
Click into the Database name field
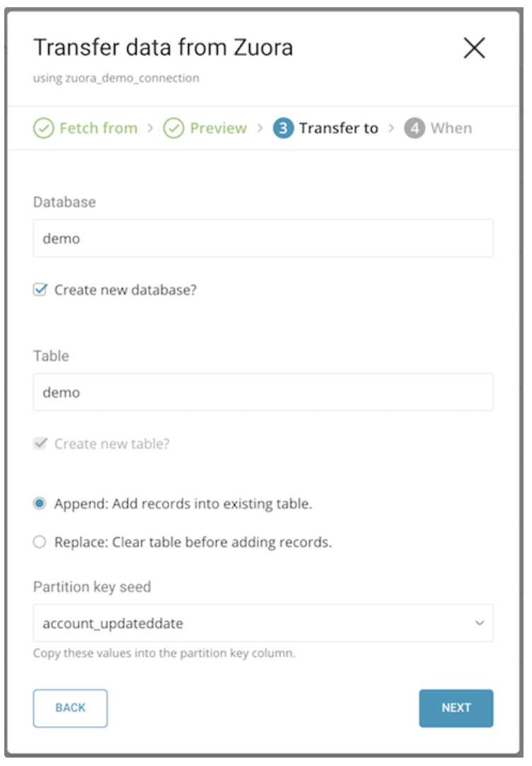pyautogui.click(x=262, y=239)
